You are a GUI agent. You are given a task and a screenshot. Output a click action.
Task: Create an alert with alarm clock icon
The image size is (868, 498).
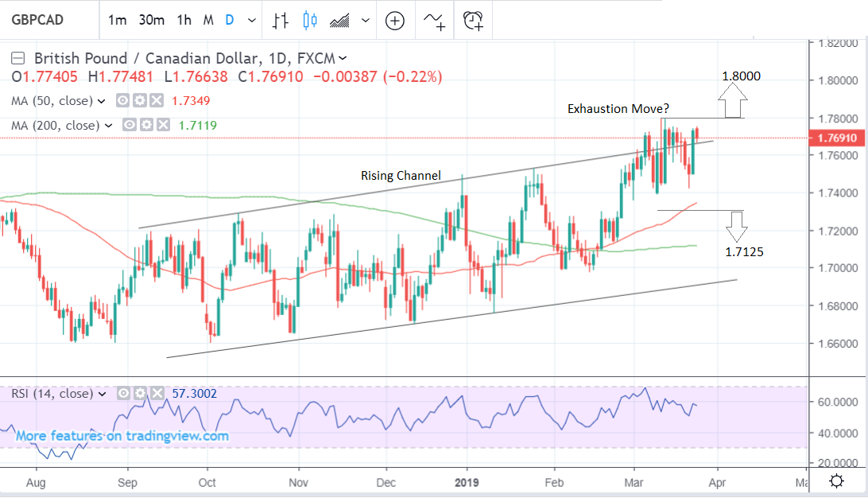click(474, 21)
